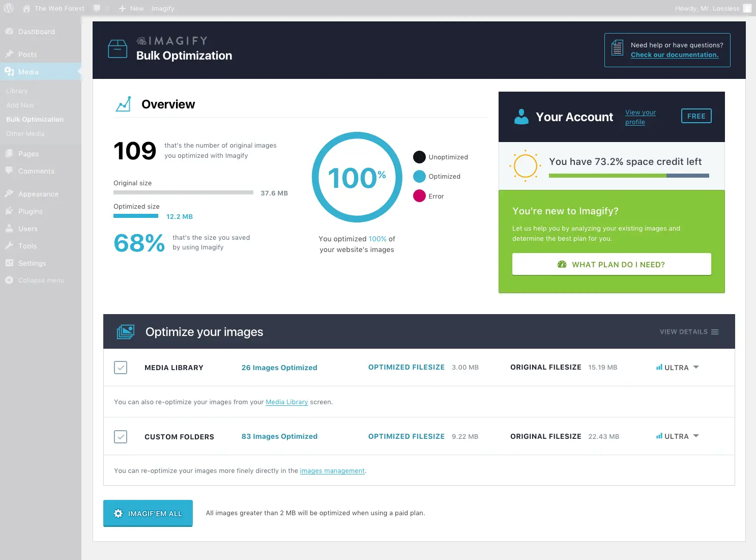Toggle the Optimized legend circle
The height and width of the screenshot is (560, 756).
419,176
